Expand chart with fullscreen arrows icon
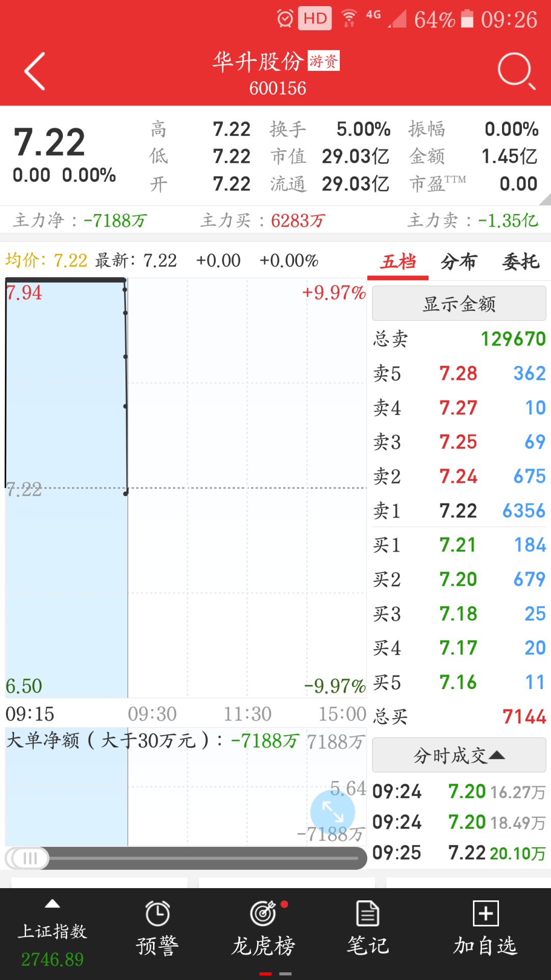 tap(333, 812)
